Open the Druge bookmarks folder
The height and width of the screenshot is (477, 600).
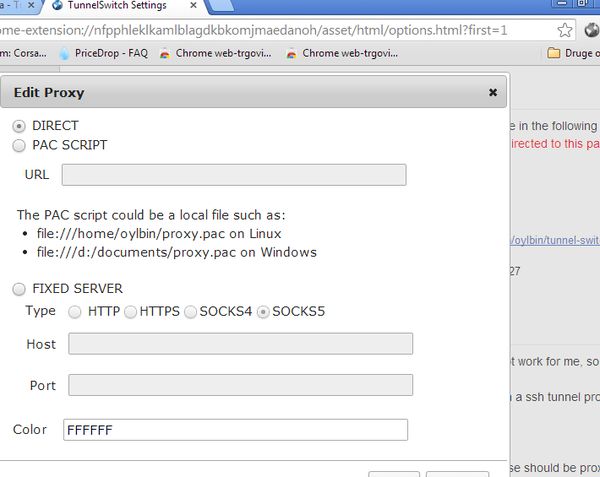[x=573, y=53]
